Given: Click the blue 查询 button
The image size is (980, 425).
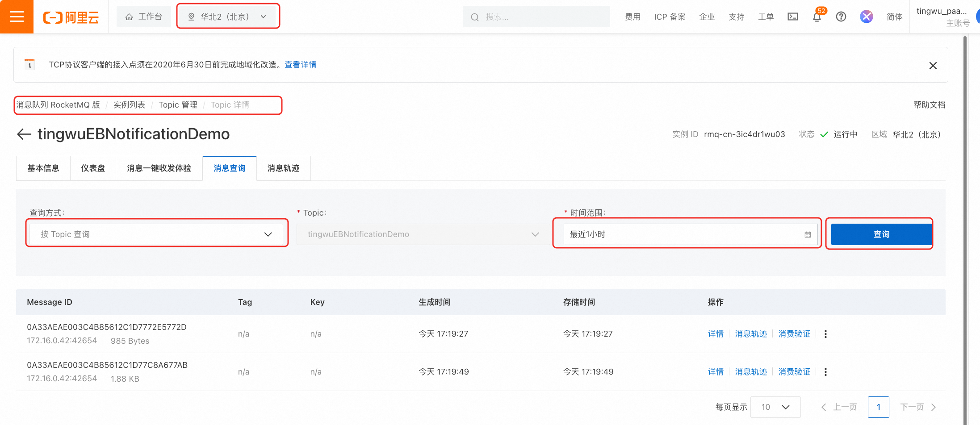Looking at the screenshot, I should (x=881, y=234).
